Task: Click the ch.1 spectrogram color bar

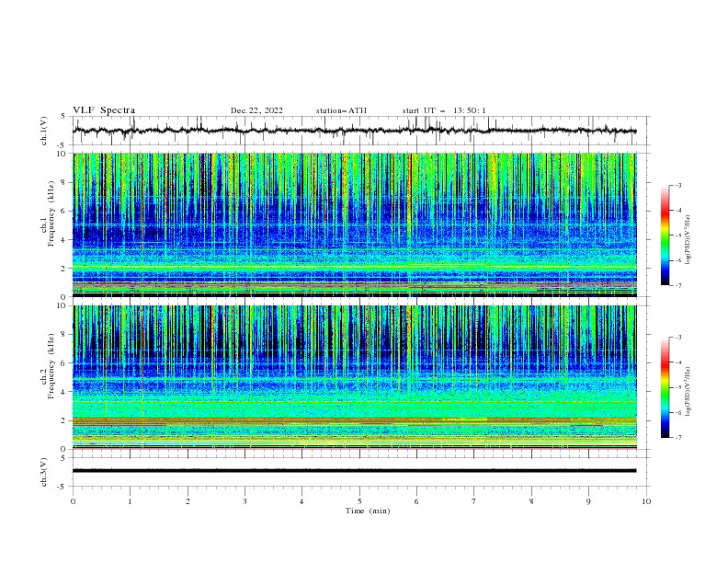Action: coord(665,236)
